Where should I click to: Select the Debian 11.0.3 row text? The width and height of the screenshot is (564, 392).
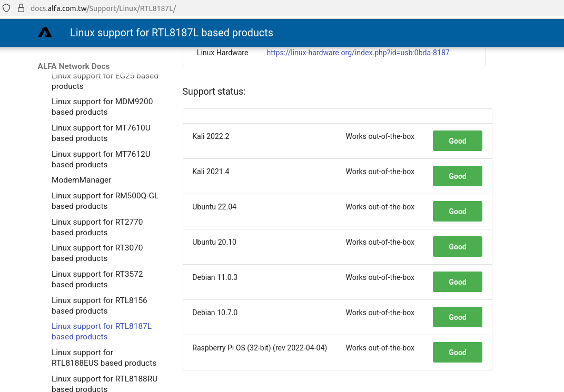215,277
